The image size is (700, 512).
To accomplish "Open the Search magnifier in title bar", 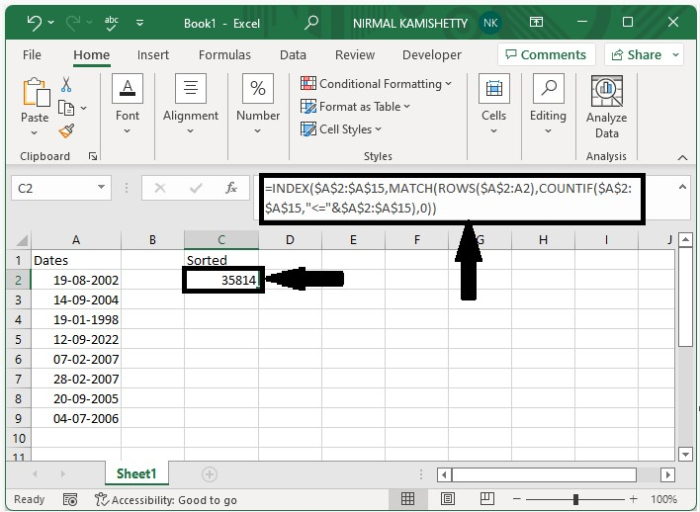I will [x=311, y=22].
